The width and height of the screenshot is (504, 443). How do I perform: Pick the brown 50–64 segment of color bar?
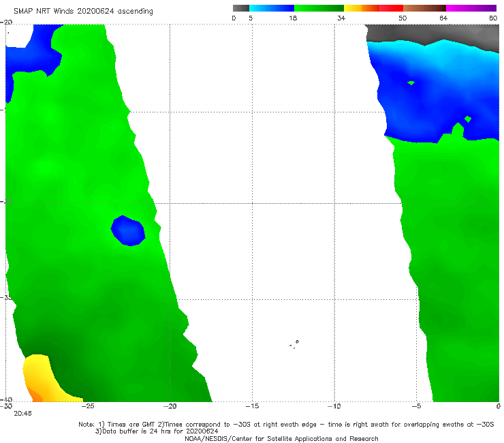[x=424, y=8]
